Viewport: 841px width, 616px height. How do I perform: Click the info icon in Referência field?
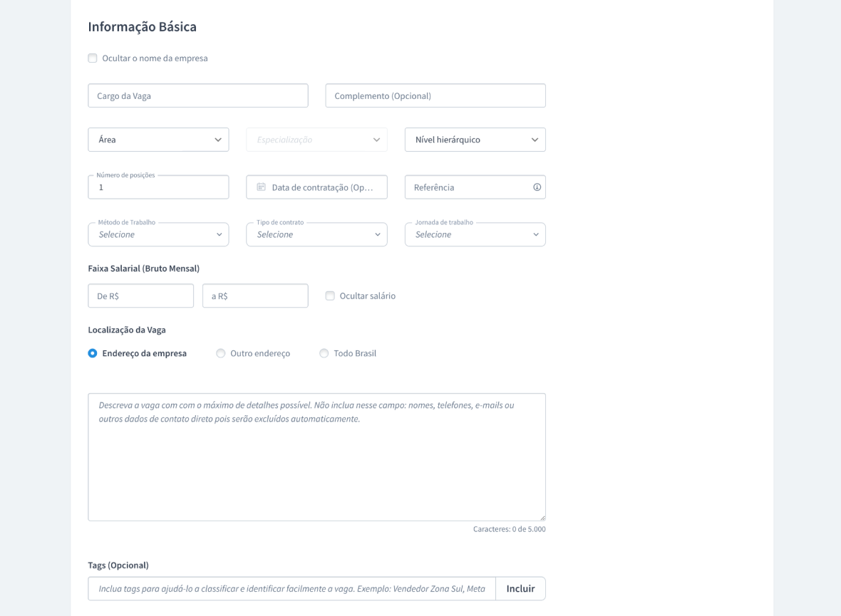537,187
